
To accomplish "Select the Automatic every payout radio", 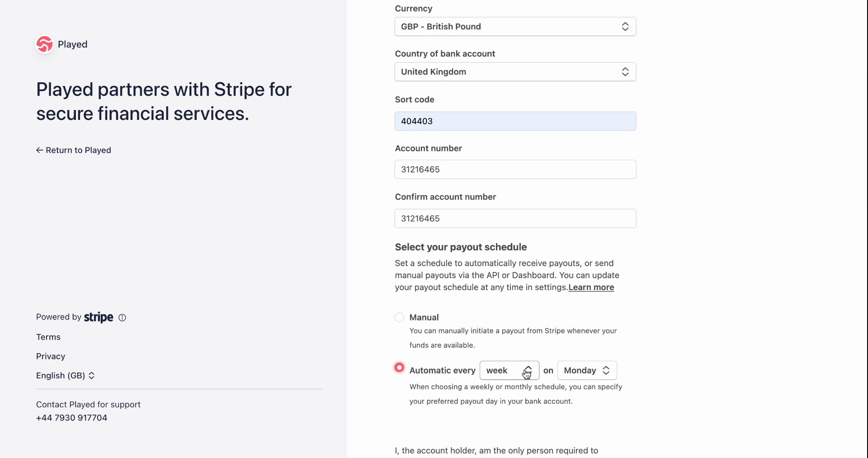I will coord(399,367).
